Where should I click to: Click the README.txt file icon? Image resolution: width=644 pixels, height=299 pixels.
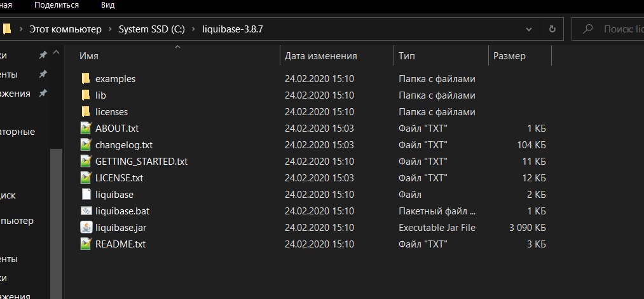(85, 244)
